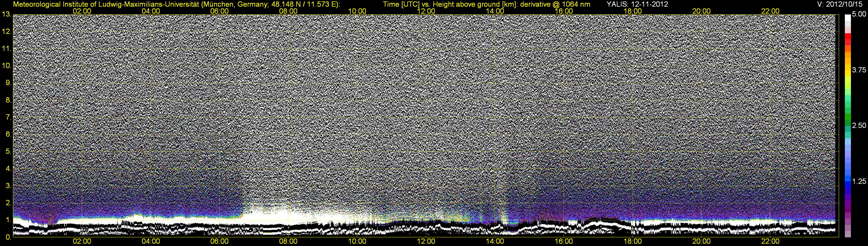This screenshot has height=246, width=868.
Task: Select the 7 km height axis label
Action: coord(8,117)
